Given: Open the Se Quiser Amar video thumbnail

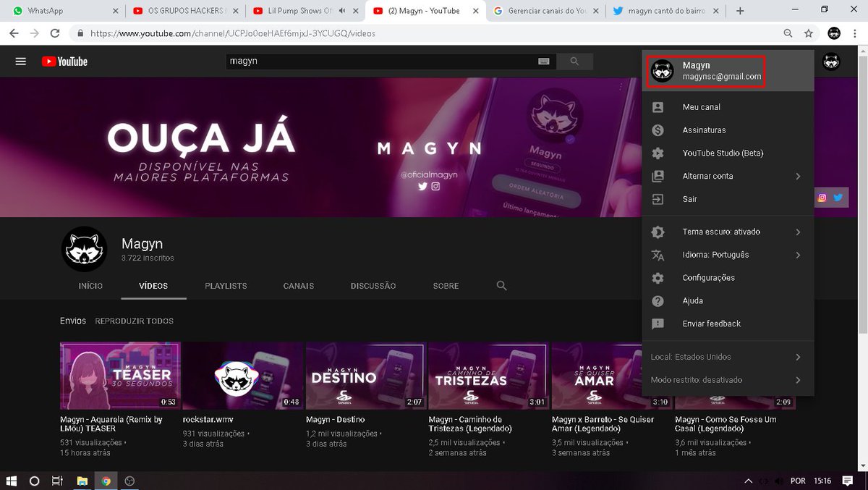Looking at the screenshot, I should (x=612, y=376).
